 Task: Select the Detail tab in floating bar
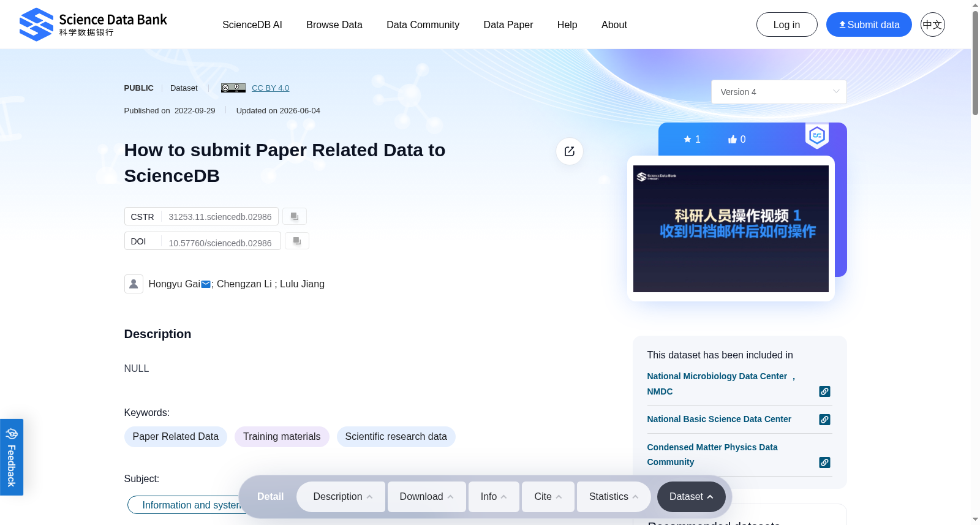pos(270,497)
